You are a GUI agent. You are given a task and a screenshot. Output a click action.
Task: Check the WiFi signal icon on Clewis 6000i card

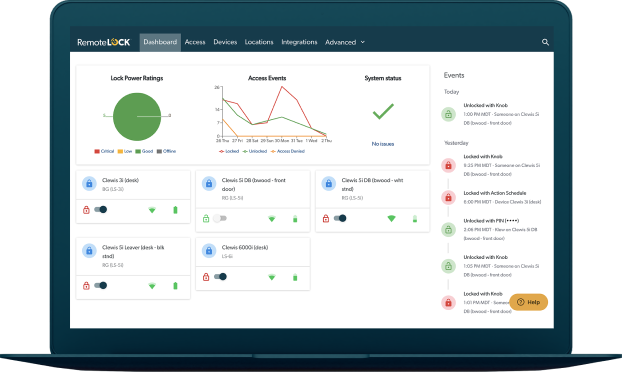272,277
